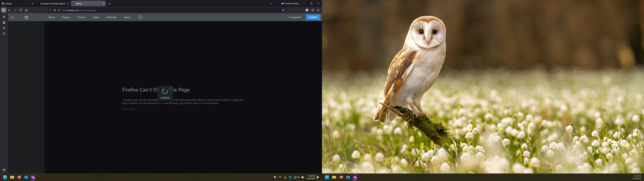Click the 'Firefox Can't Open This Page' heading
Image resolution: width=644 pixels, height=181 pixels.
pyautogui.click(x=156, y=90)
